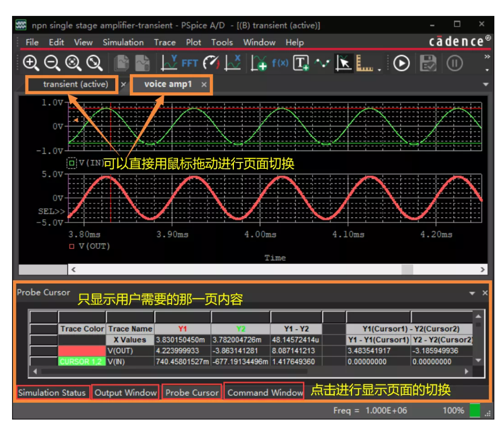Click the SEL>> plot marker
Image resolution: width=504 pixels, height=434 pixels.
pyautogui.click(x=52, y=211)
